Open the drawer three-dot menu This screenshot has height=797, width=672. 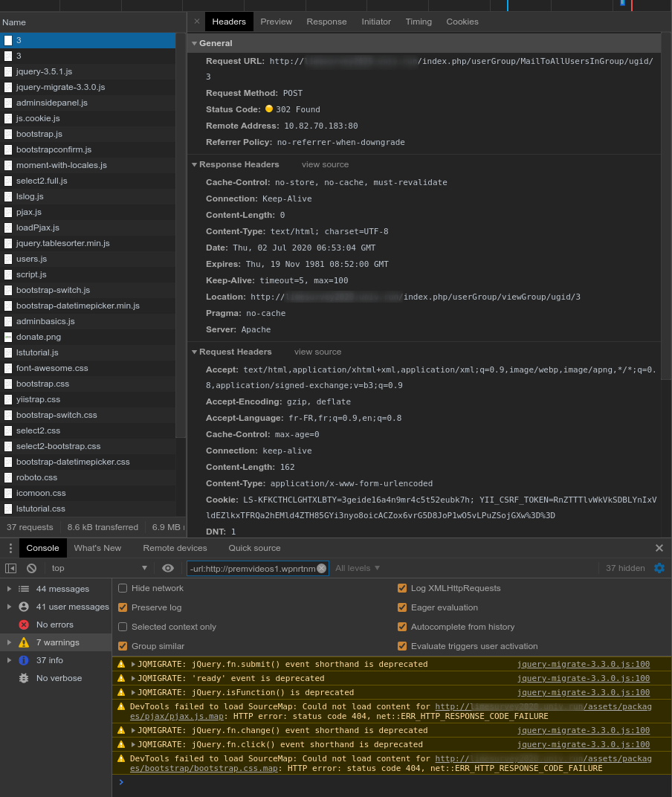click(10, 548)
